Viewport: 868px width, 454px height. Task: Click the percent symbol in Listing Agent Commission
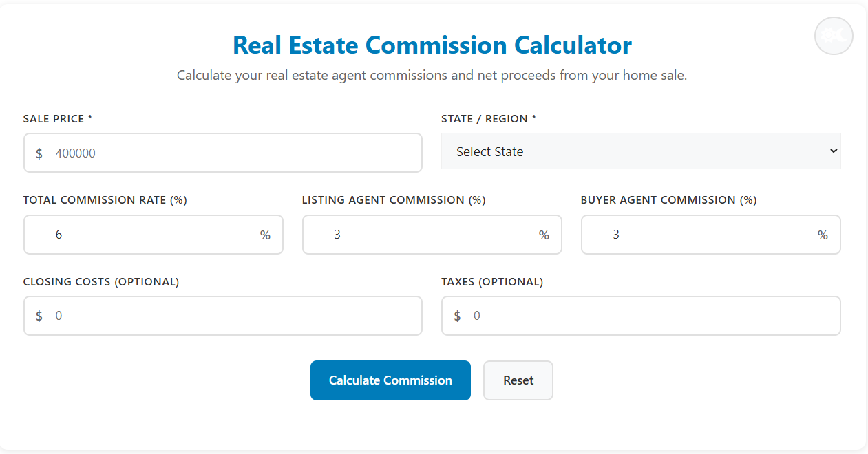(544, 235)
